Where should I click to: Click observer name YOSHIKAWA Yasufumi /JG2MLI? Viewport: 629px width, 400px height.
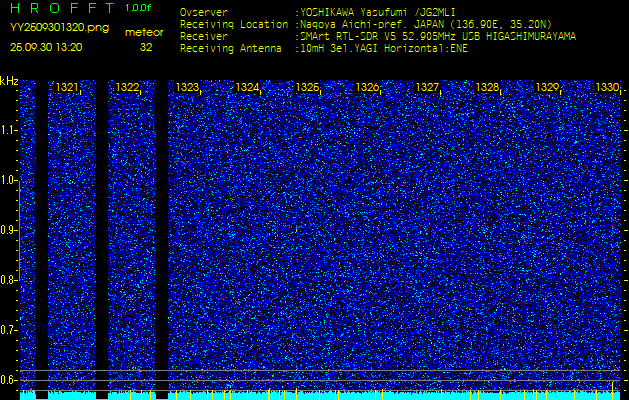378,12
